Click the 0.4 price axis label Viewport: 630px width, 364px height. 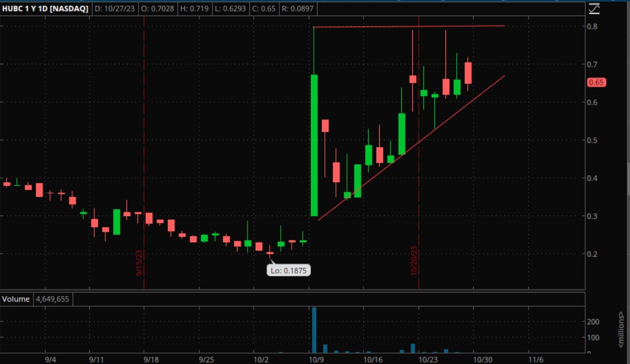(x=593, y=178)
